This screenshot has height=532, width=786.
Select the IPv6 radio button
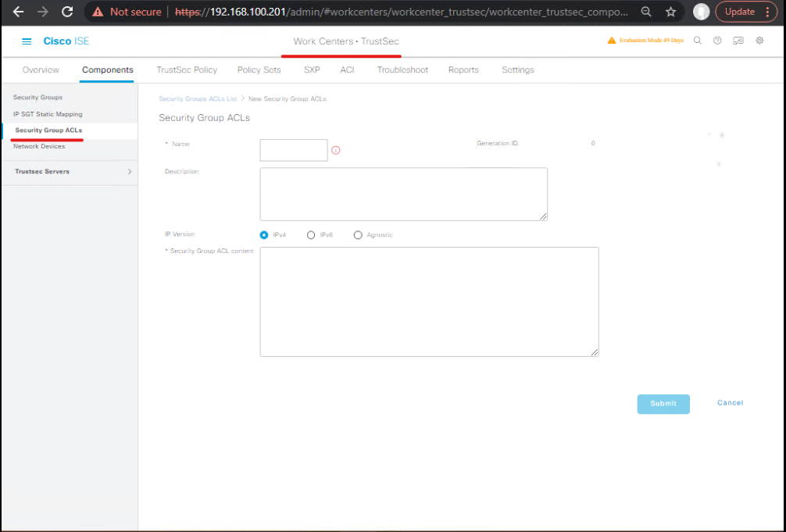[x=311, y=234]
